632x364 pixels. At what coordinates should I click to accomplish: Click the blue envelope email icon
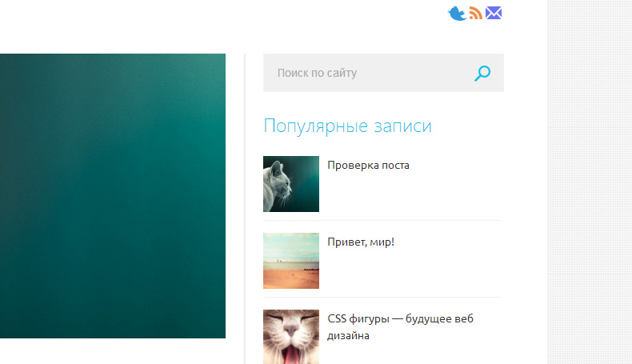(x=494, y=13)
